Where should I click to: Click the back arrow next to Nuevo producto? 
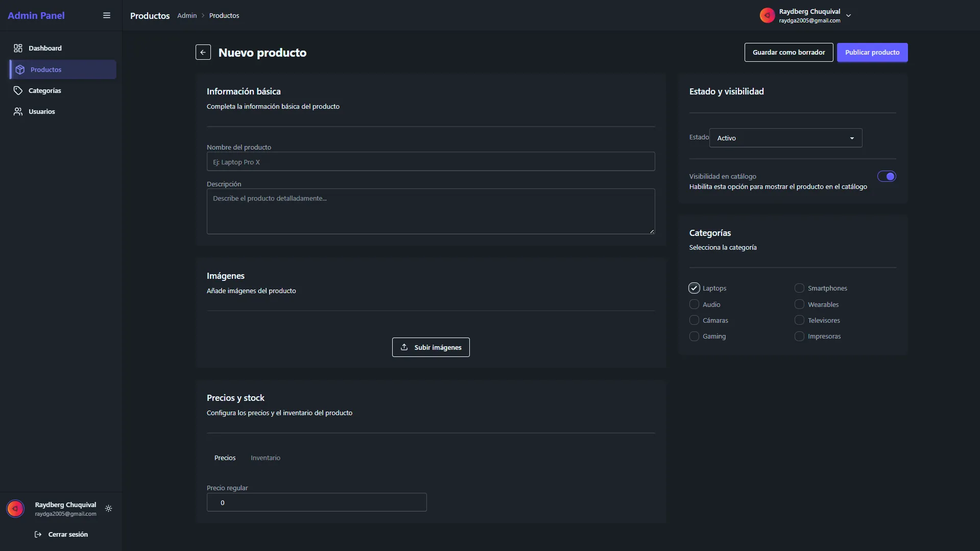click(203, 52)
